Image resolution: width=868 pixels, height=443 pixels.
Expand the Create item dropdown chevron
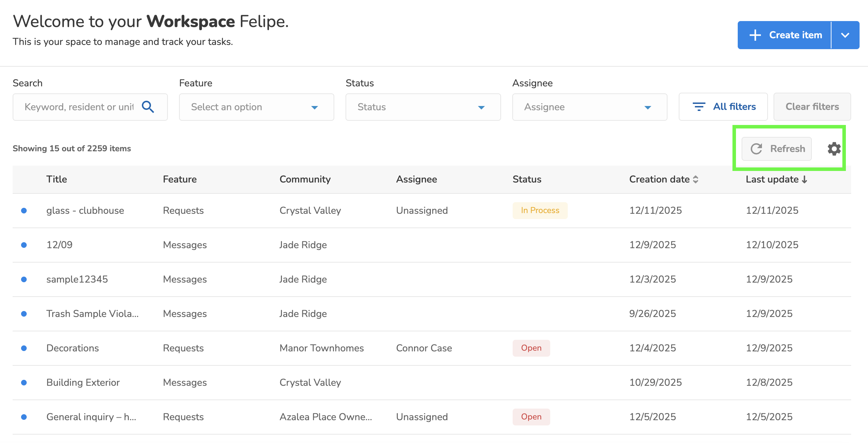[x=845, y=35]
